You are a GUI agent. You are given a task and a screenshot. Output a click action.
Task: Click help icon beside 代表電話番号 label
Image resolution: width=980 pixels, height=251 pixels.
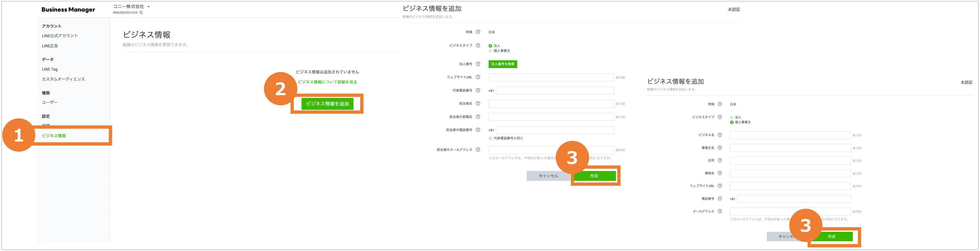tap(478, 90)
